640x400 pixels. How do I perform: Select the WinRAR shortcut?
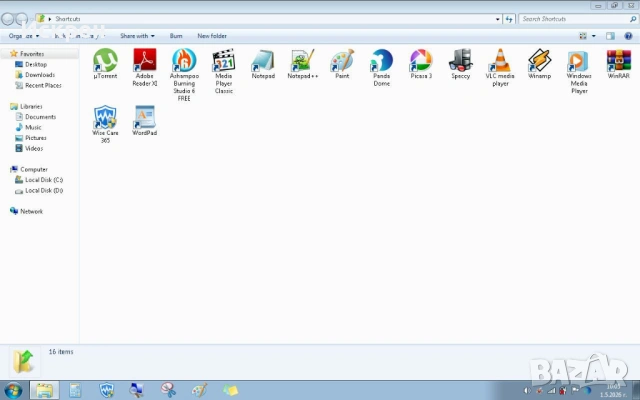(618, 64)
